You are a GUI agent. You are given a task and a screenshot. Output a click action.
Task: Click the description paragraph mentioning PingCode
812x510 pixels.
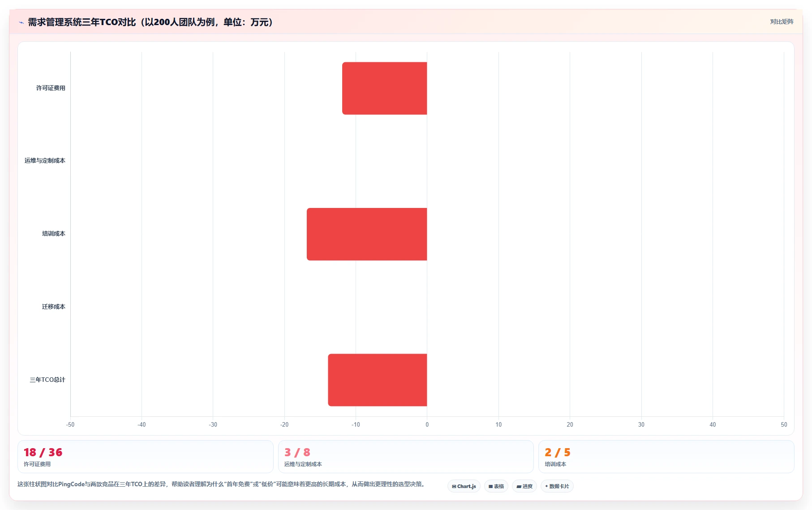tap(222, 484)
